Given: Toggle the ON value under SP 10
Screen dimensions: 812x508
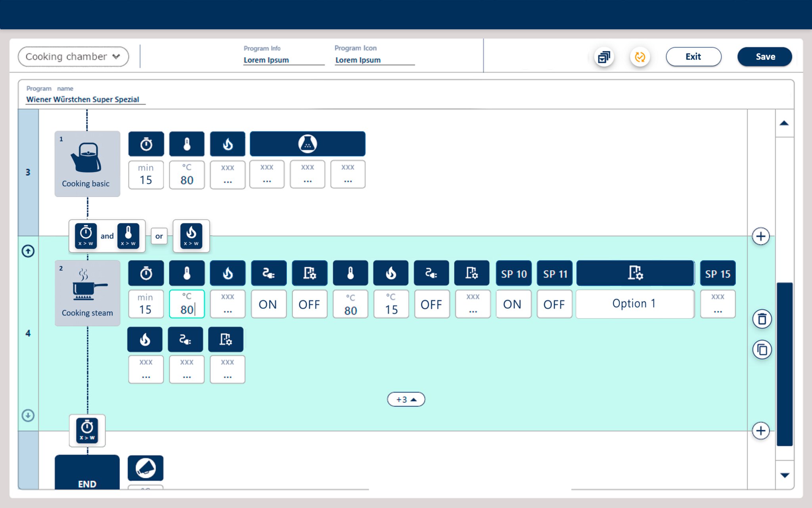Looking at the screenshot, I should 513,304.
